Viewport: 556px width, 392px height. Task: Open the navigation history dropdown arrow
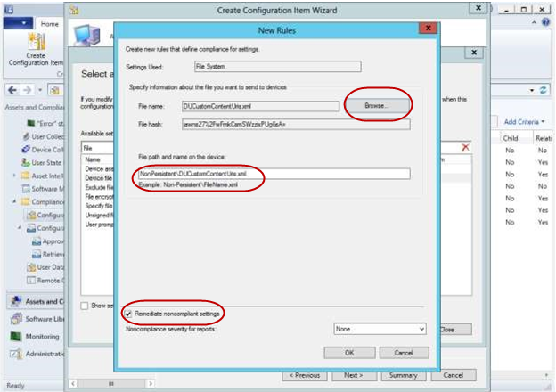pos(40,90)
